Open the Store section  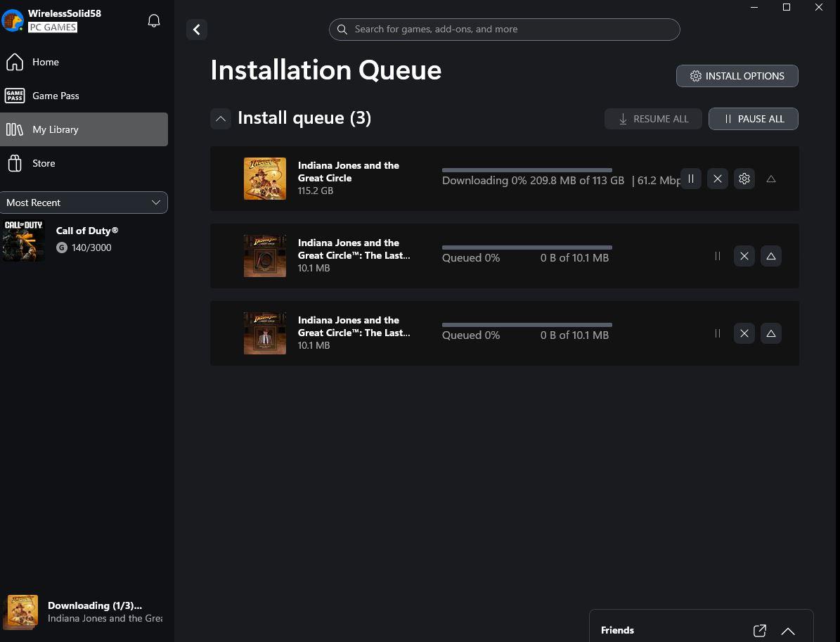coord(43,163)
